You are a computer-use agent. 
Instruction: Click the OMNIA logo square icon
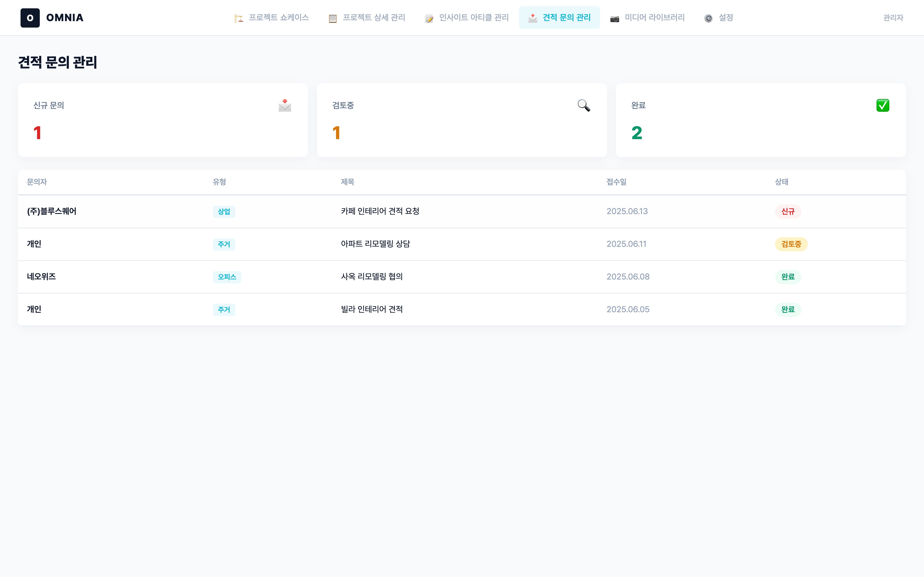tap(30, 18)
